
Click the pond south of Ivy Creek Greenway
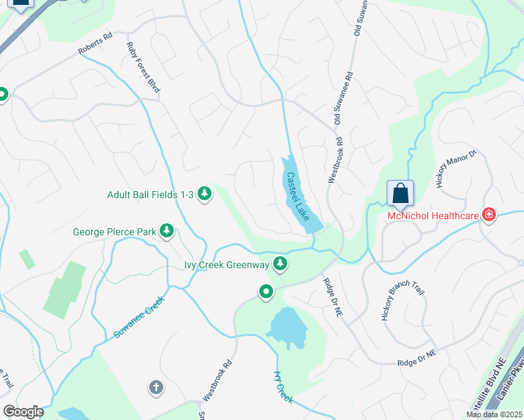point(287,328)
